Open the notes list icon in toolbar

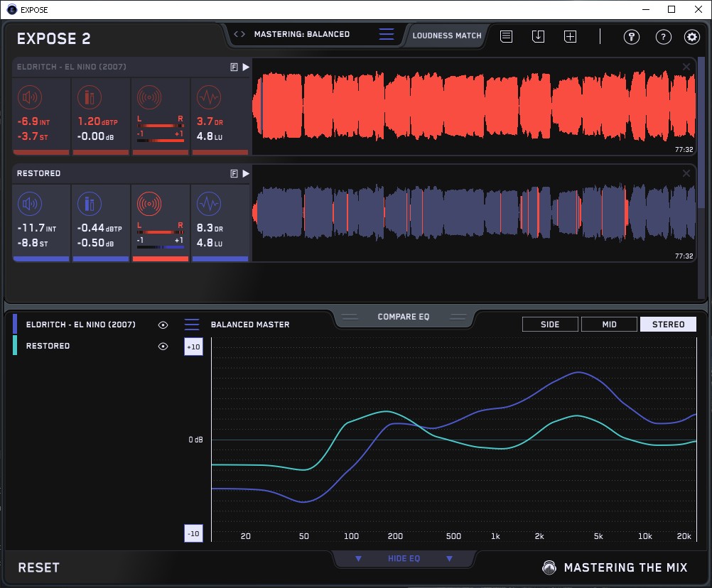click(506, 36)
